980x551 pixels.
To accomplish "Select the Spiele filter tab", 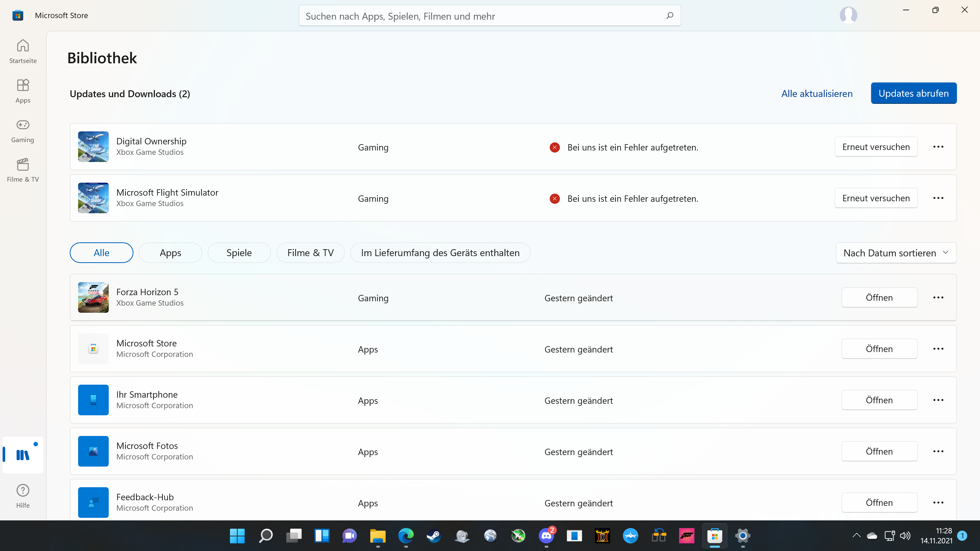I will [x=239, y=253].
